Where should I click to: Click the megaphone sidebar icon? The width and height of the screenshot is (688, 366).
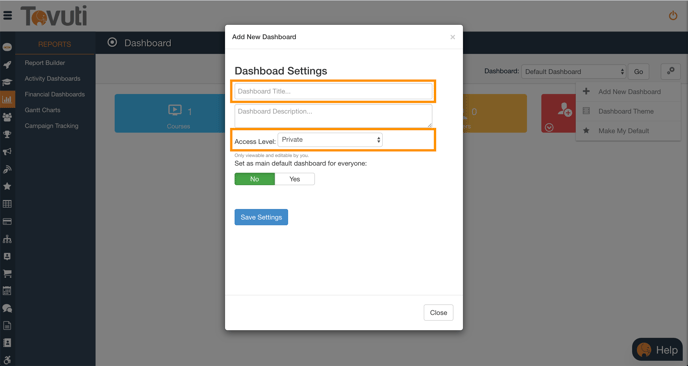tap(7, 152)
